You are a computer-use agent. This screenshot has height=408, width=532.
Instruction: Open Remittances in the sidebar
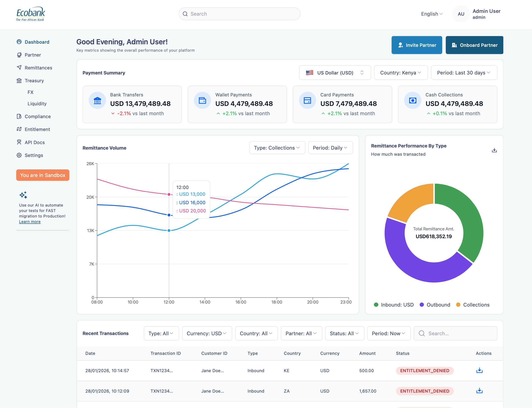38,68
